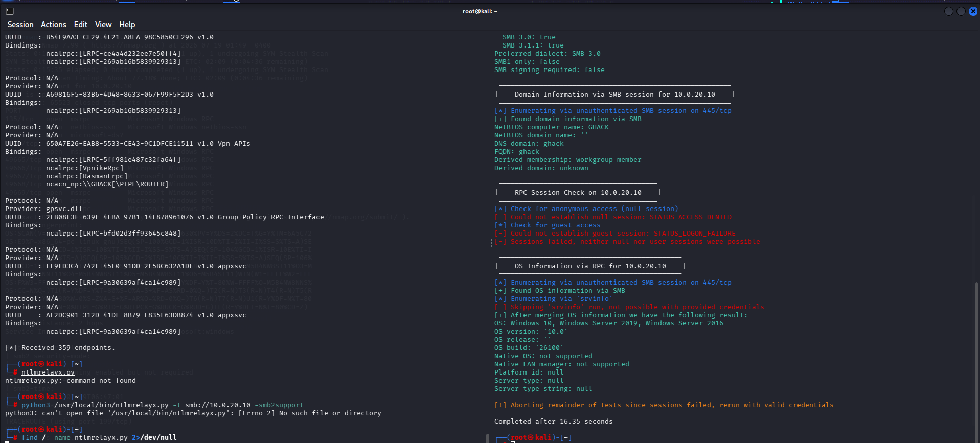Click 'Server type string: null' line
This screenshot has height=443, width=980.
click(543, 389)
